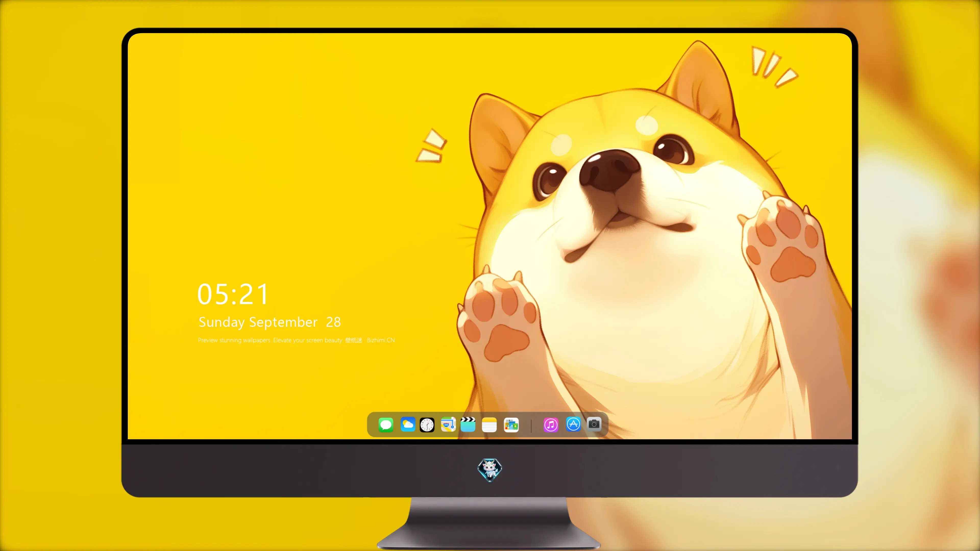
Task: Open the Notes app in the dock
Action: pyautogui.click(x=489, y=425)
